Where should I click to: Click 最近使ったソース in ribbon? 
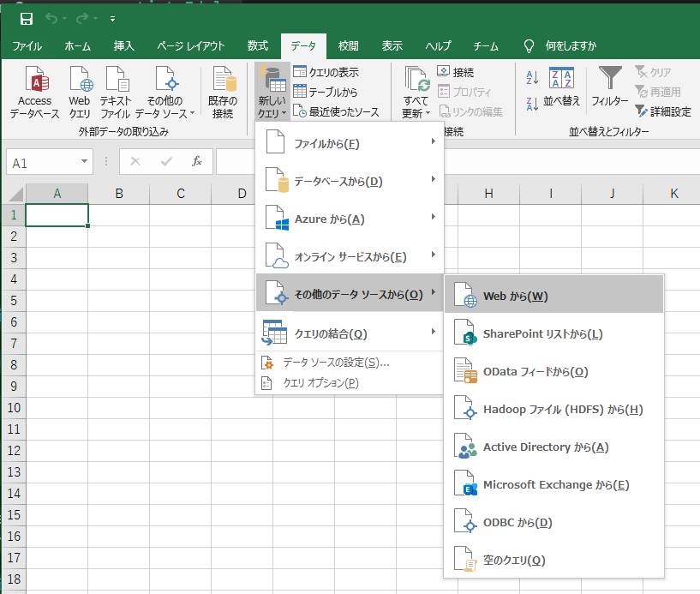click(336, 111)
